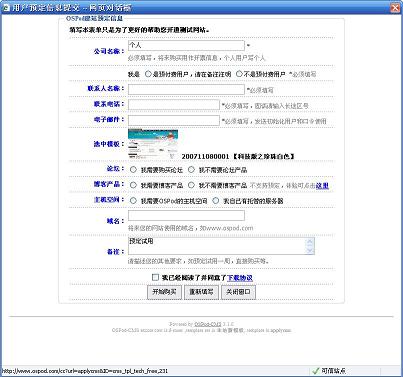This screenshot has width=403, height=377.
Task: Click the 备注 textarea scroll up arrow
Action: 310,242
